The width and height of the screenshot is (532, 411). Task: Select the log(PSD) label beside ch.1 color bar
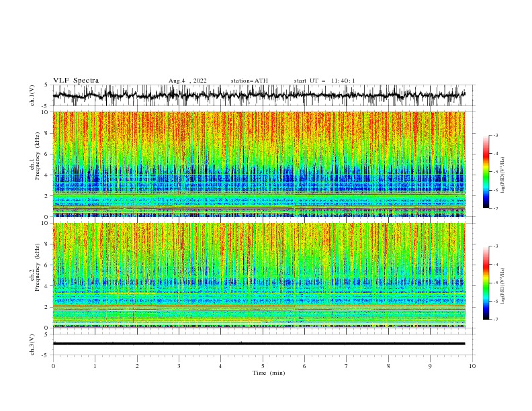(x=503, y=175)
